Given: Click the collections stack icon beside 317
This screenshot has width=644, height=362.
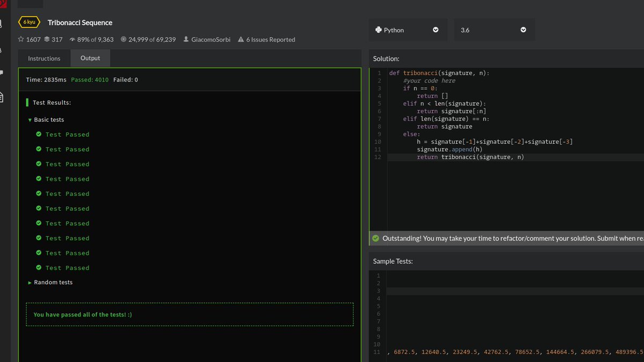Looking at the screenshot, I should click(47, 39).
